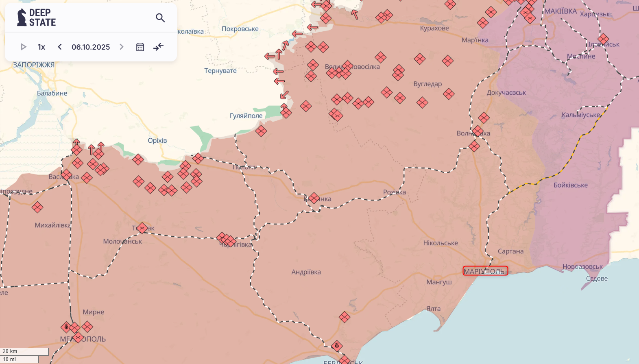Image resolution: width=639 pixels, height=364 pixels.
Task: Change the 1x playback speed
Action: pyautogui.click(x=41, y=47)
